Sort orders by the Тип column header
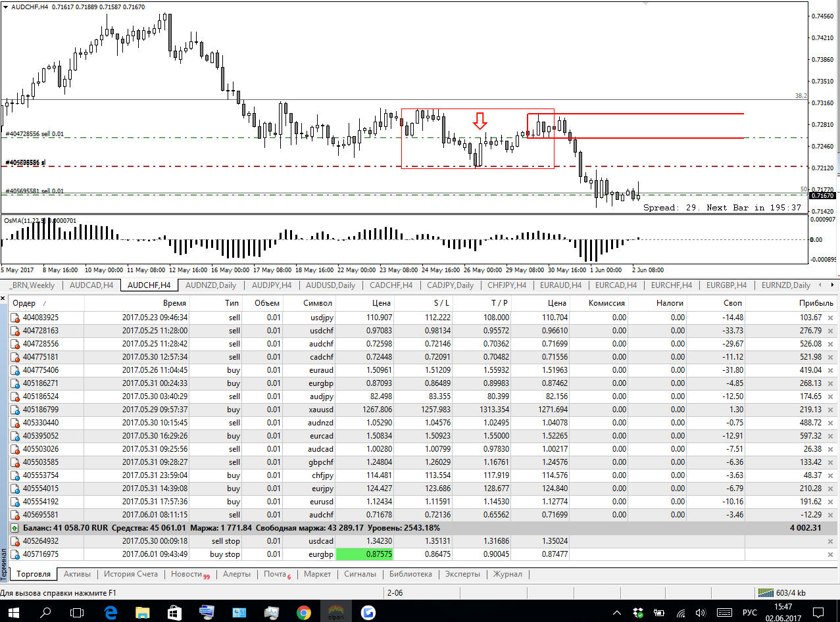The height and width of the screenshot is (622, 840). (x=217, y=303)
